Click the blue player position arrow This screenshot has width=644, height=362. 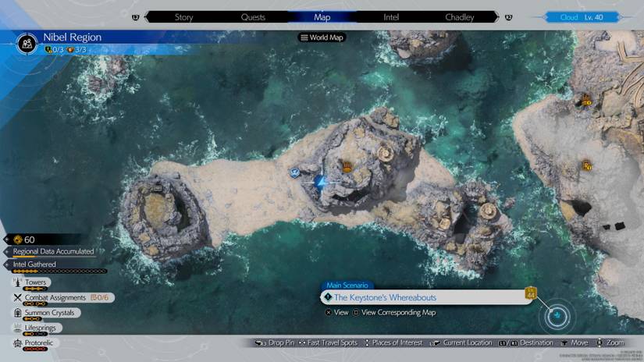(x=320, y=183)
